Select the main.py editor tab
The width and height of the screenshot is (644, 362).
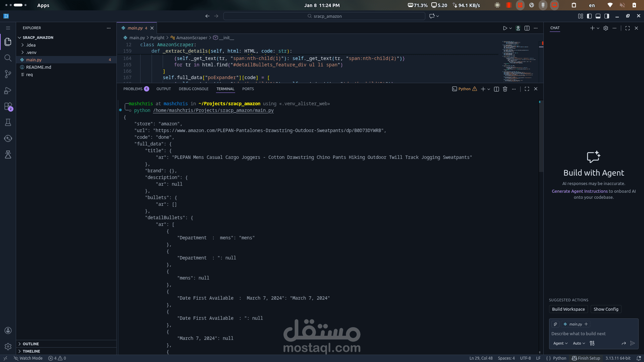pos(137,28)
